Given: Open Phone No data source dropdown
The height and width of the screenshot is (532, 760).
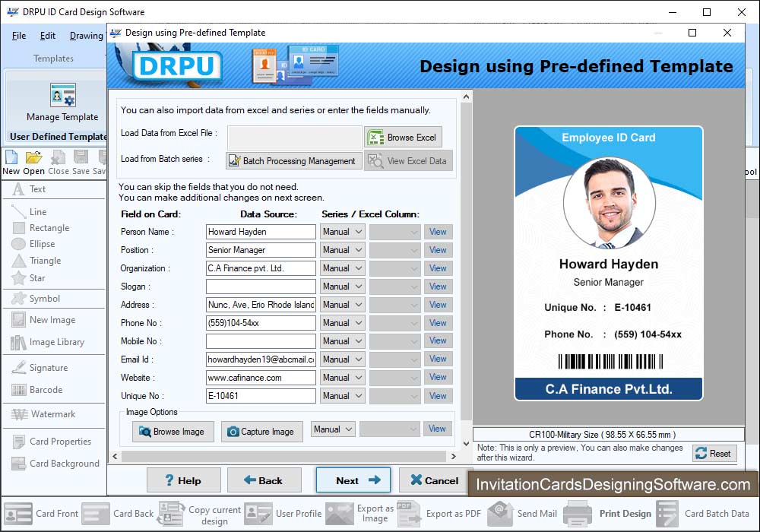Looking at the screenshot, I should 342,323.
